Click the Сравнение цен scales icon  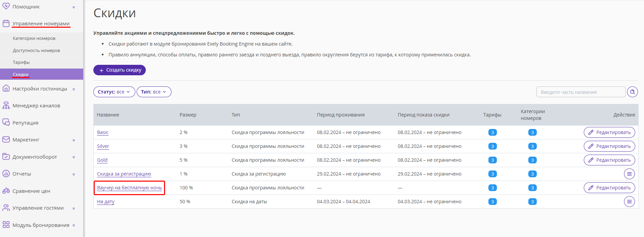6,191
